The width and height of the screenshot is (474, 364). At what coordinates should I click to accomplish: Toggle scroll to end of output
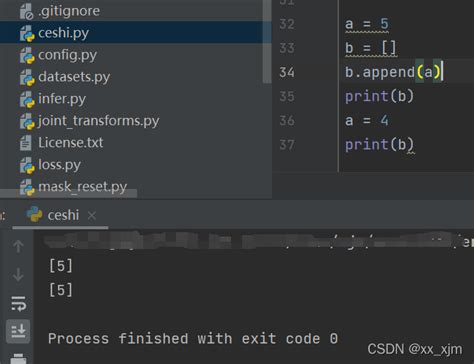click(18, 331)
